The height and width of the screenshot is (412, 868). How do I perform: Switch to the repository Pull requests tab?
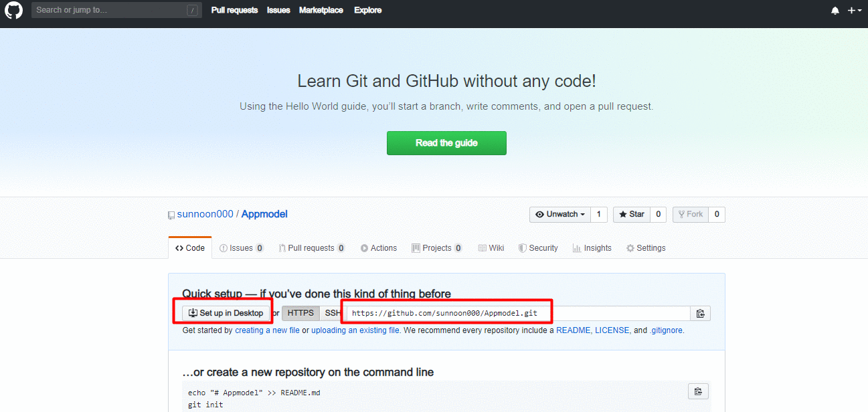click(312, 248)
